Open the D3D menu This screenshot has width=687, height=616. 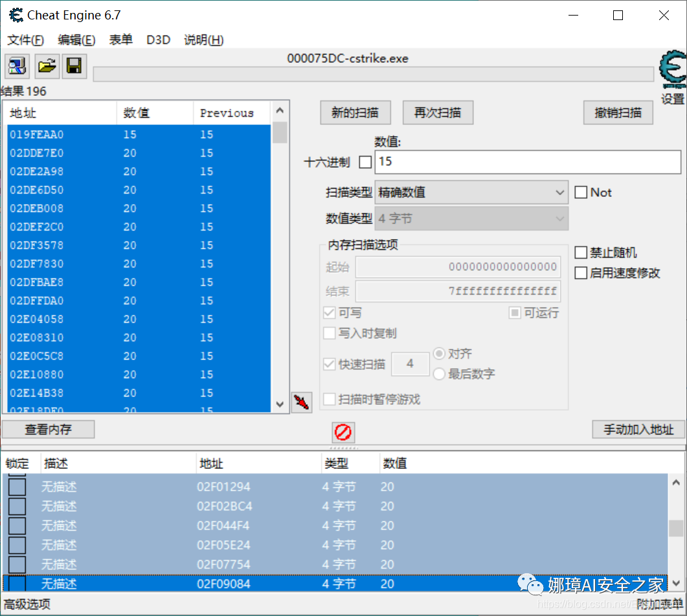(158, 40)
